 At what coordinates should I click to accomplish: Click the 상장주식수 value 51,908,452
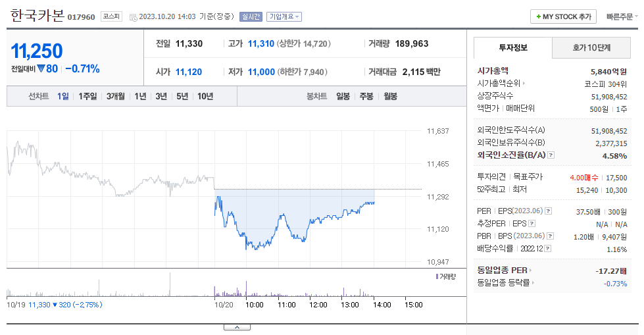tap(609, 97)
